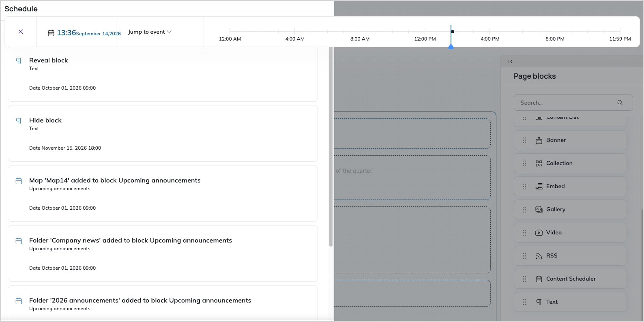The width and height of the screenshot is (644, 322).
Task: Click the drag handle of RSS block
Action: (524, 256)
